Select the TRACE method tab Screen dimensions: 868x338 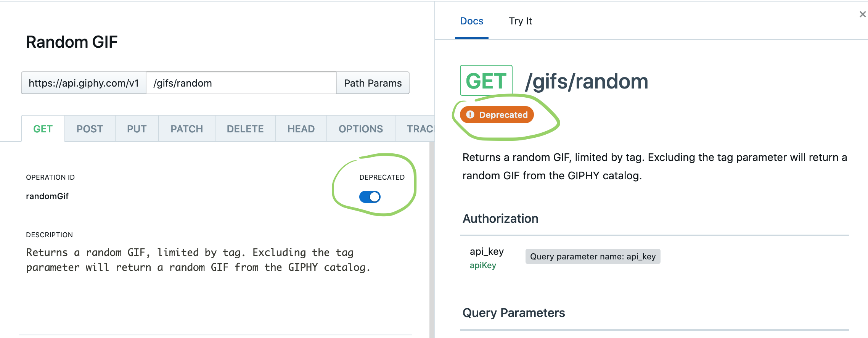[x=415, y=129]
